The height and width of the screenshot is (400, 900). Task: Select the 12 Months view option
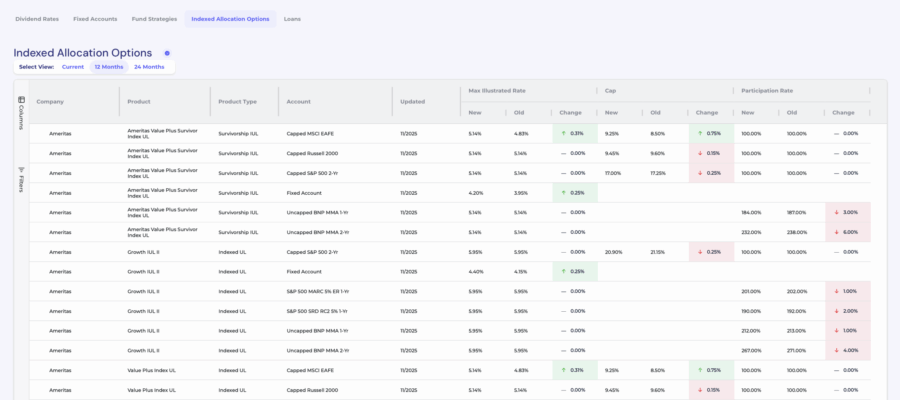tap(109, 67)
